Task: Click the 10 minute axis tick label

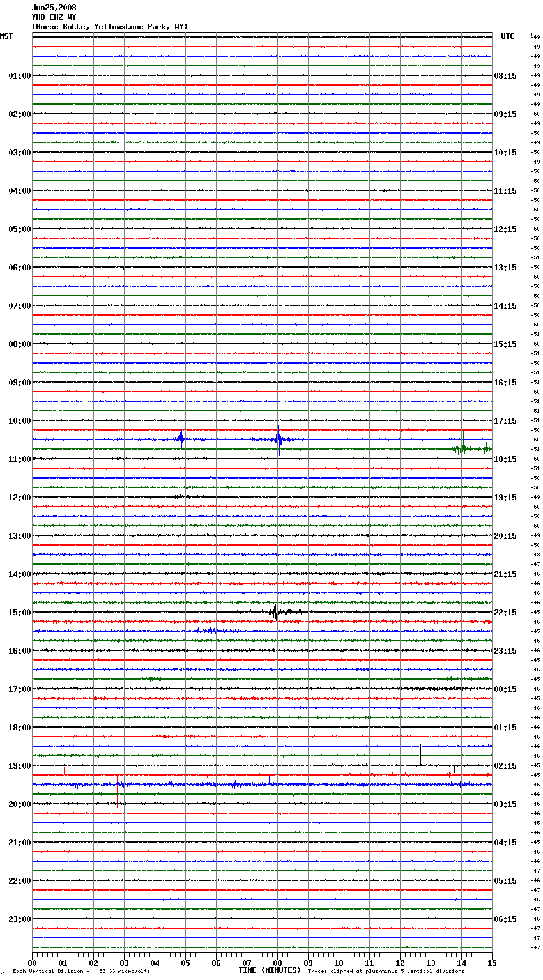Action: (x=339, y=963)
